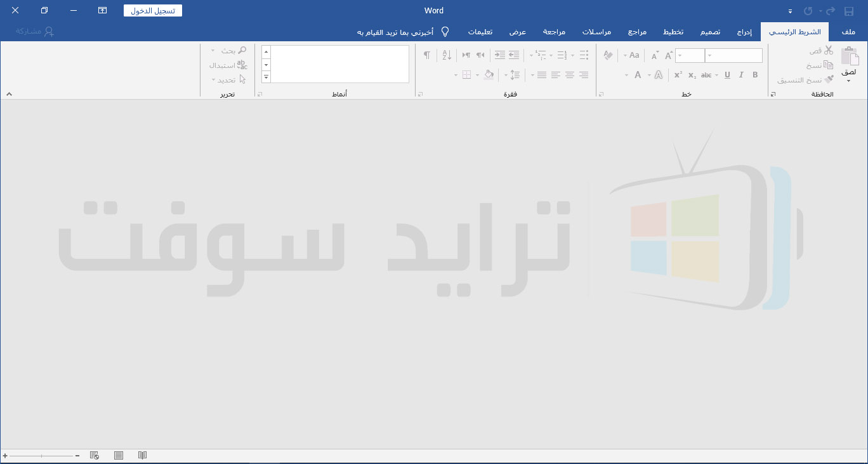868x464 pixels.
Task: Toggle Show paragraph marks ¶
Action: (x=427, y=55)
